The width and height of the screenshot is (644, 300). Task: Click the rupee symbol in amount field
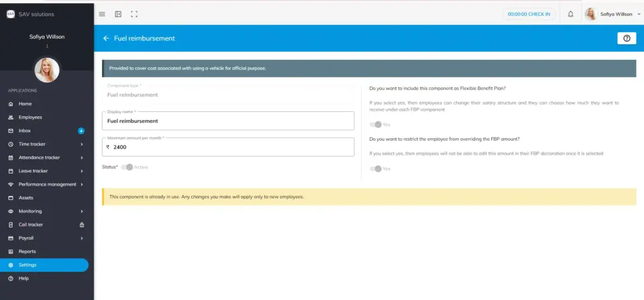[x=108, y=147]
